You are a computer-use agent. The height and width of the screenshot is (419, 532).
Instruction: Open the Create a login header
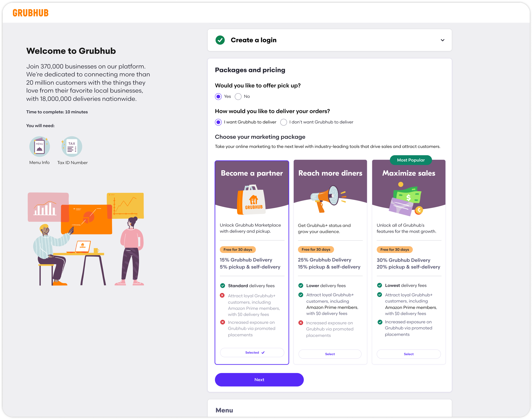click(x=253, y=40)
